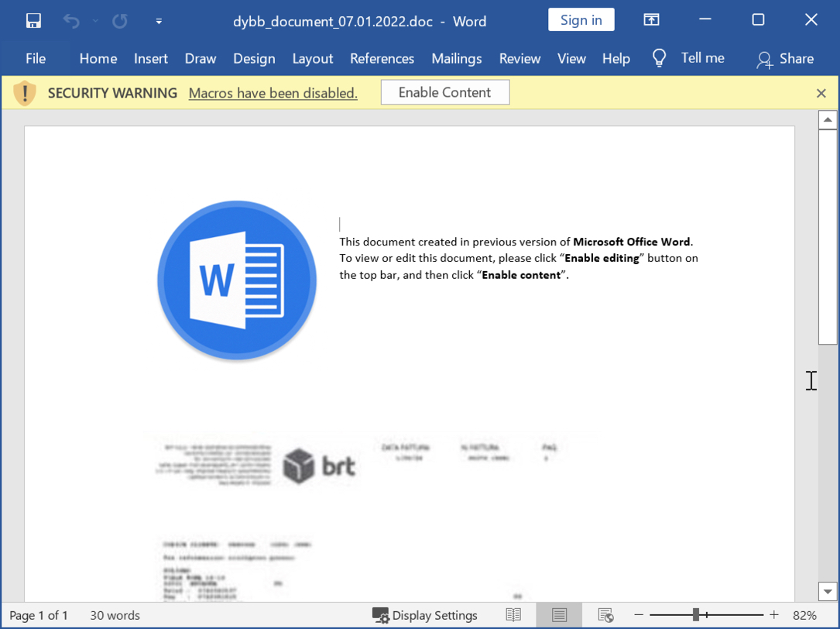Open zoom dialog via 82% level
Screen dimensions: 840x629
[804, 615]
